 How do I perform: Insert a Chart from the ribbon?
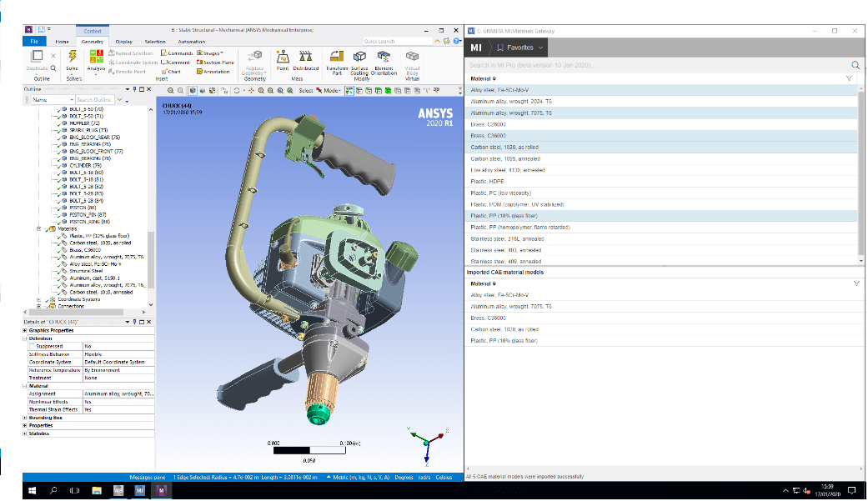tap(171, 72)
